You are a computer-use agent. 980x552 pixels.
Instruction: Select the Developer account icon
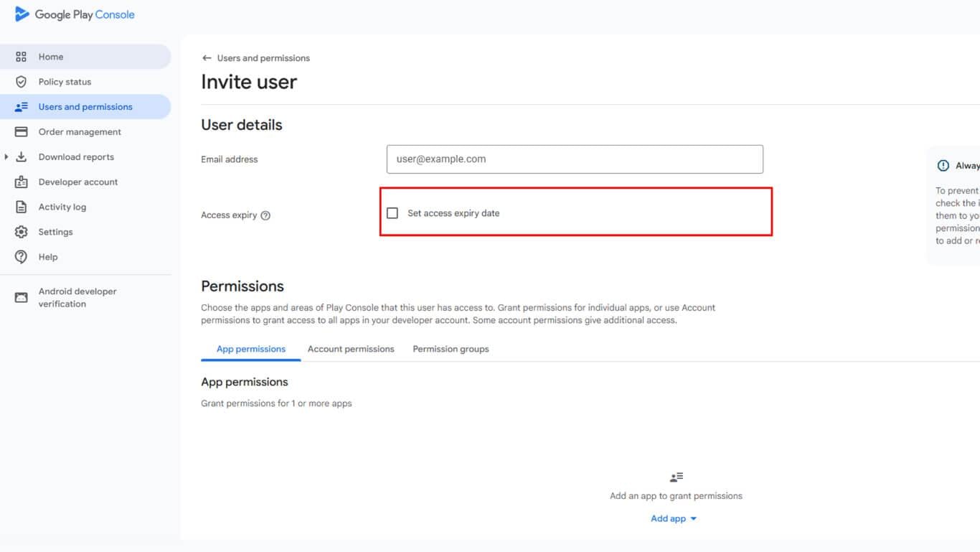coord(20,182)
